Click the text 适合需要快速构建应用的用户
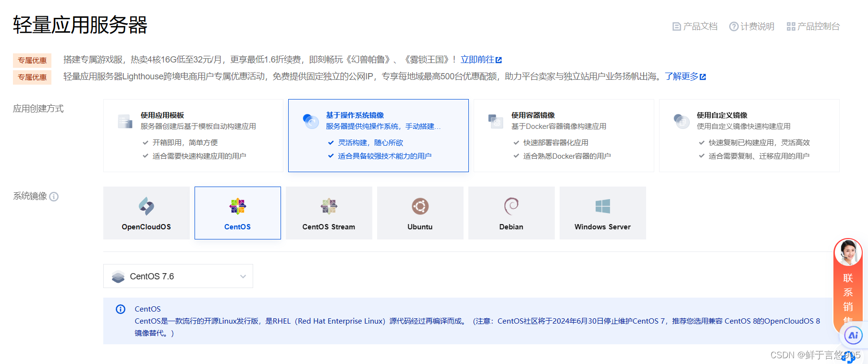This screenshot has width=868, height=364. (x=199, y=156)
